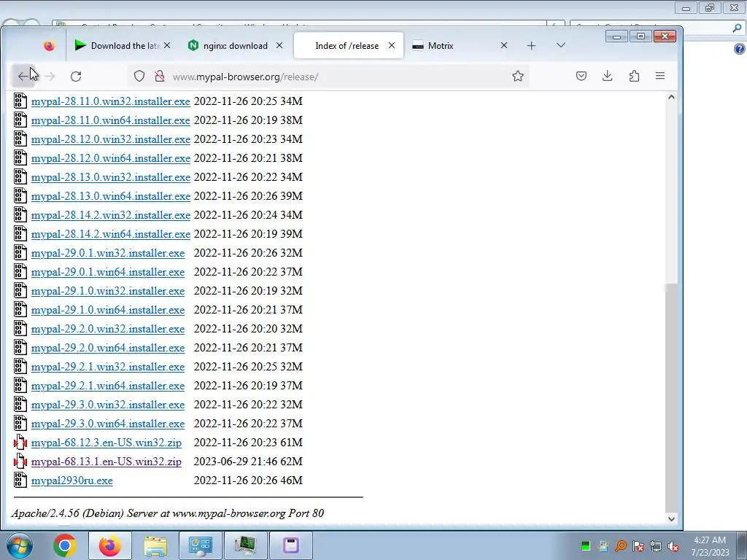The image size is (747, 560).
Task: Open the mypal-68.12.3.en-US.win32.zip link
Action: pos(107,443)
